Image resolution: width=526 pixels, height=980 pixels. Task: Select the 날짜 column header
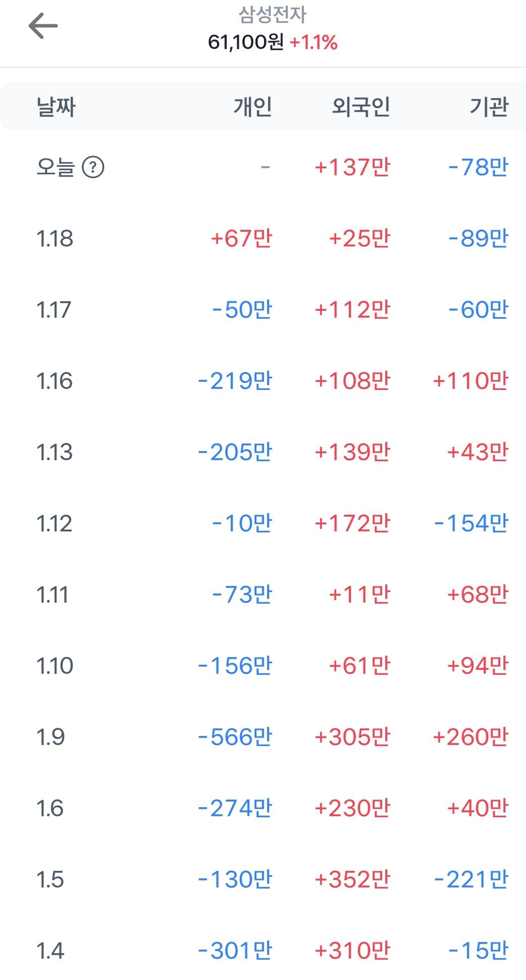(x=56, y=107)
